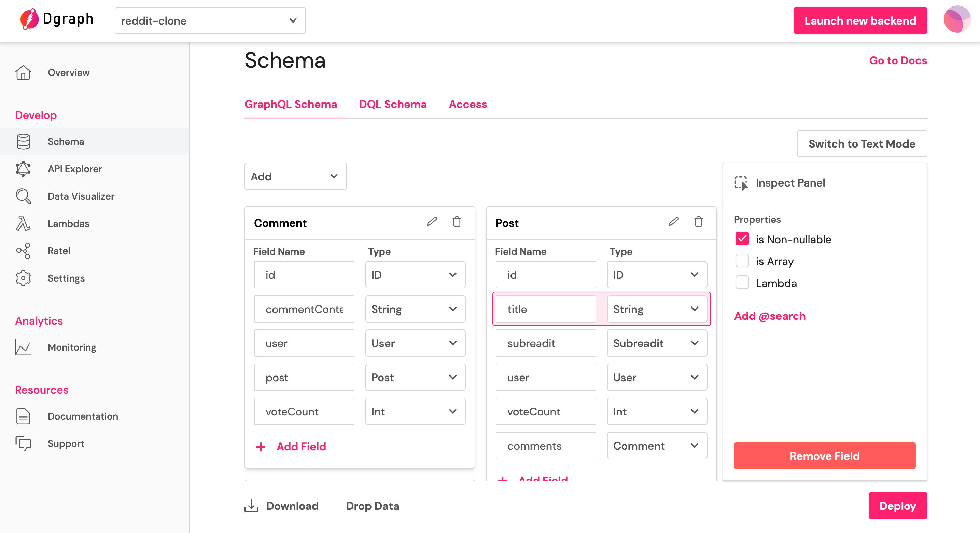The height and width of the screenshot is (533, 980).
Task: Click the Add @search link
Action: [x=769, y=316]
